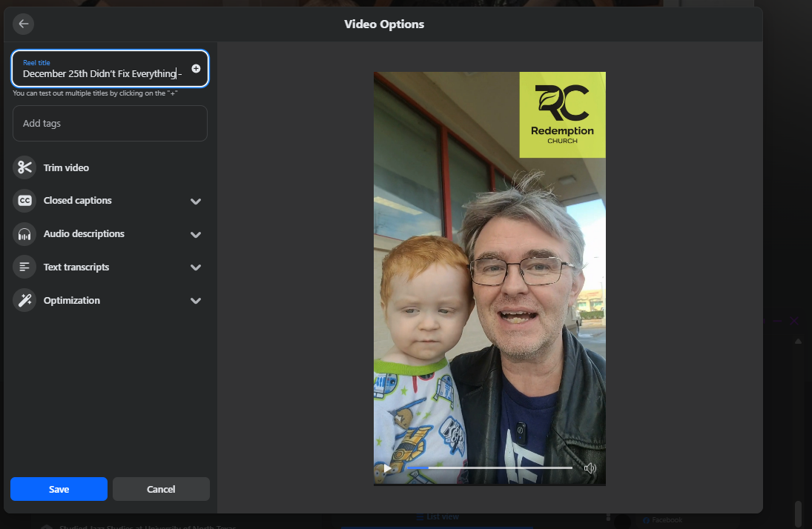
Task: Play the reel preview video
Action: [x=387, y=468]
